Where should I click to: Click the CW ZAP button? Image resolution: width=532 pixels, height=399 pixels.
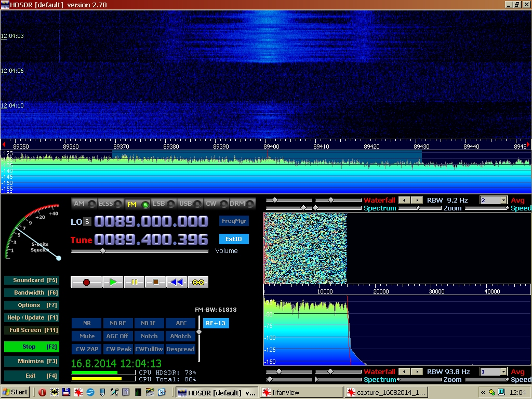point(87,349)
